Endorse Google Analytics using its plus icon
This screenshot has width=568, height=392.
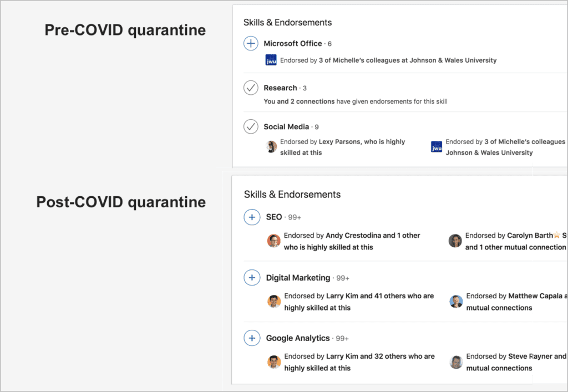(x=252, y=338)
